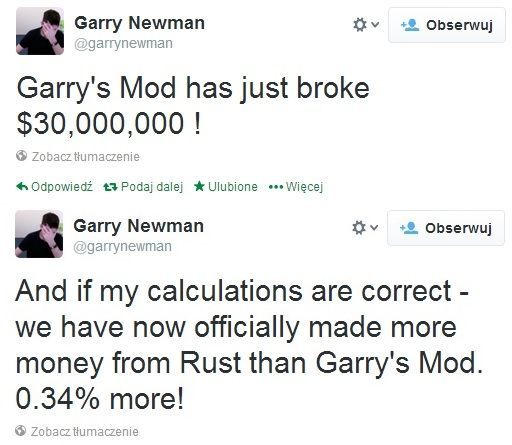This screenshot has width=512, height=445.
Task: Click @garrynewman handle on first tweet
Action: point(123,44)
